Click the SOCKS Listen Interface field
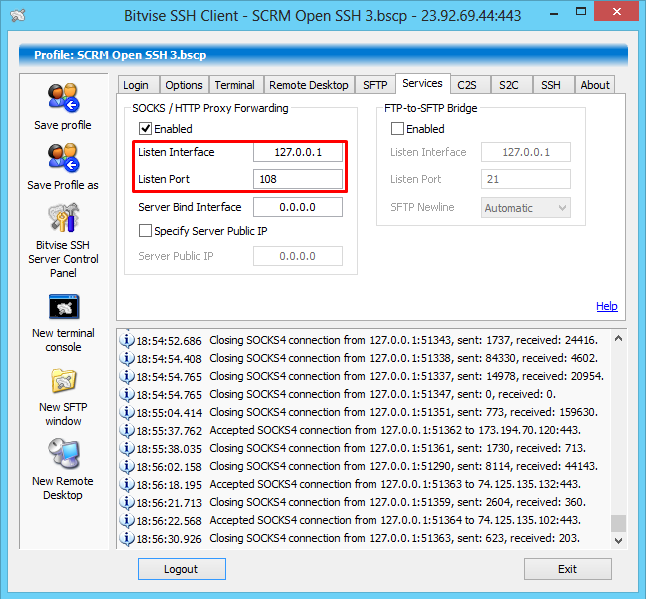This screenshot has height=599, width=646. (x=298, y=152)
